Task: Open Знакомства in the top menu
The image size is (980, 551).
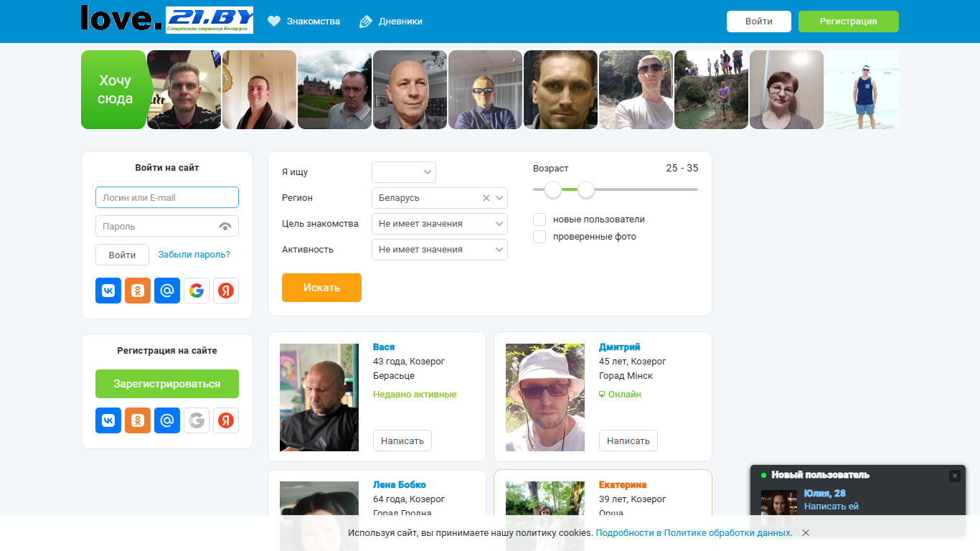Action: click(304, 22)
